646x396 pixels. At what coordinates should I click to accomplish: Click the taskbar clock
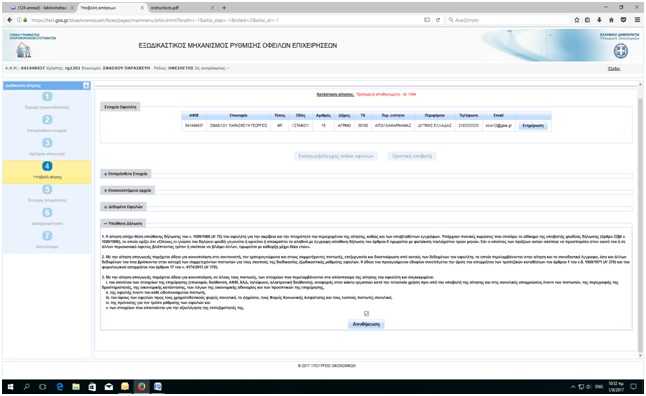616,387
